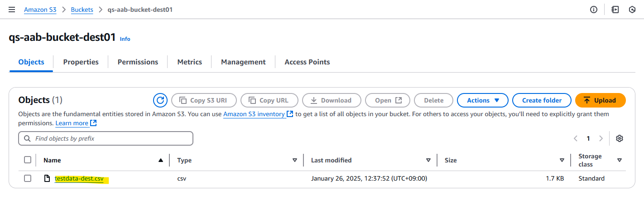Select all objects with header checkbox
Viewport: 644px width, 201px height.
point(28,160)
